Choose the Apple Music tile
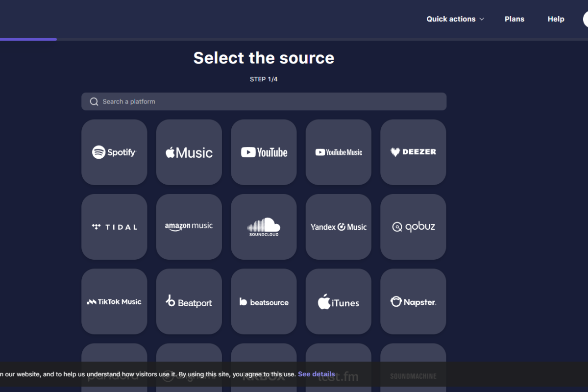 189,152
